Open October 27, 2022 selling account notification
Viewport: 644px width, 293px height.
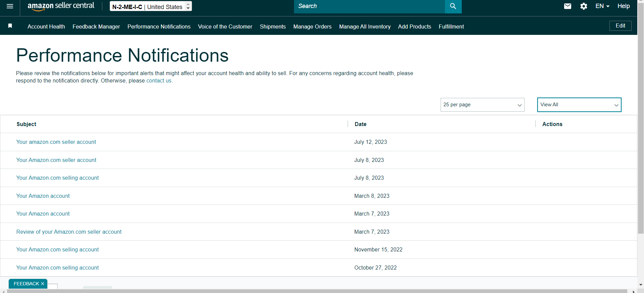[x=57, y=268]
